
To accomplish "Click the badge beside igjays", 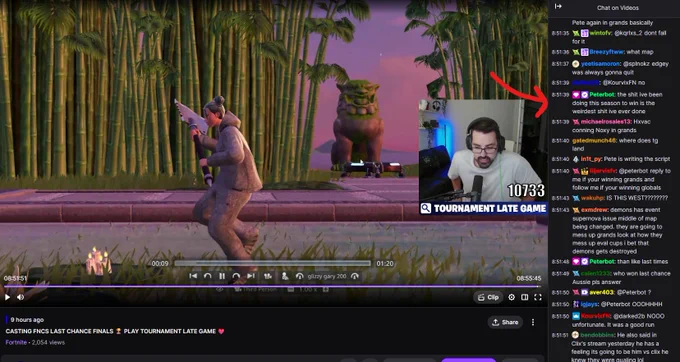I will (x=576, y=304).
